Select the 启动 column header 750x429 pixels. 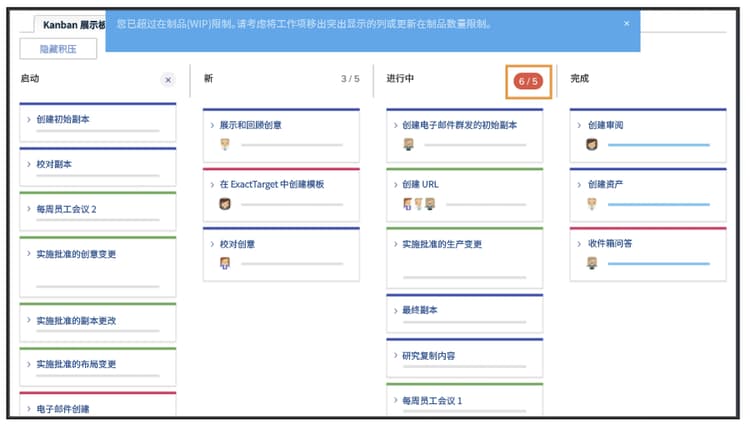30,78
